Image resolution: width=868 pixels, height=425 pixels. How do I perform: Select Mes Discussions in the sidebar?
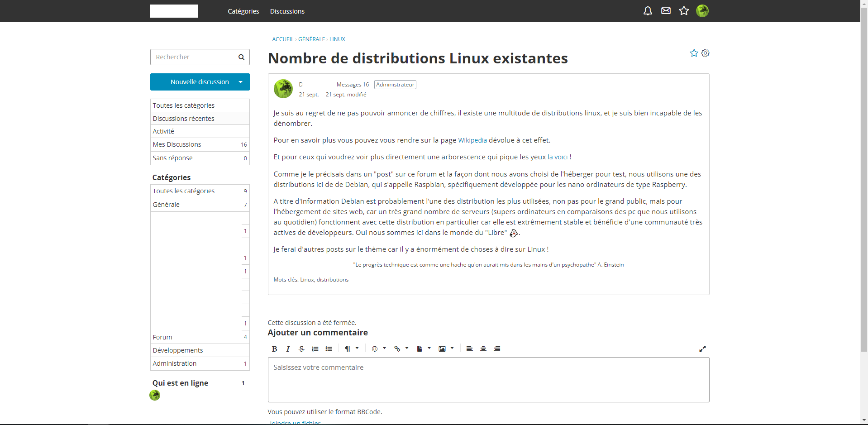pyautogui.click(x=177, y=144)
